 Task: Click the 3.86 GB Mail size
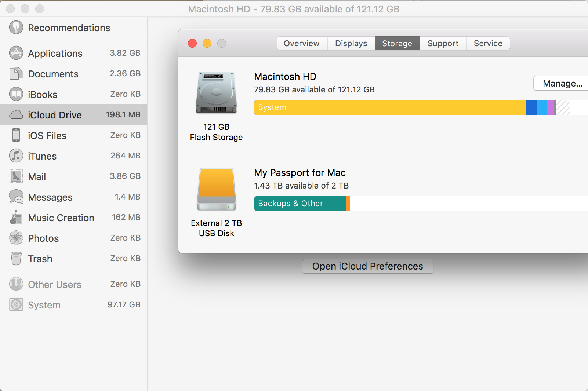[x=125, y=176]
